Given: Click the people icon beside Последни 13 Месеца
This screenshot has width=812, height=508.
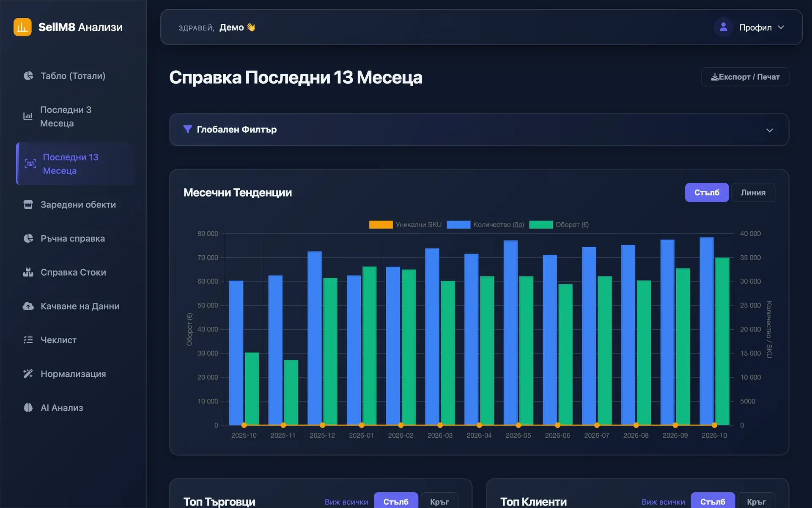Looking at the screenshot, I should click(x=30, y=164).
